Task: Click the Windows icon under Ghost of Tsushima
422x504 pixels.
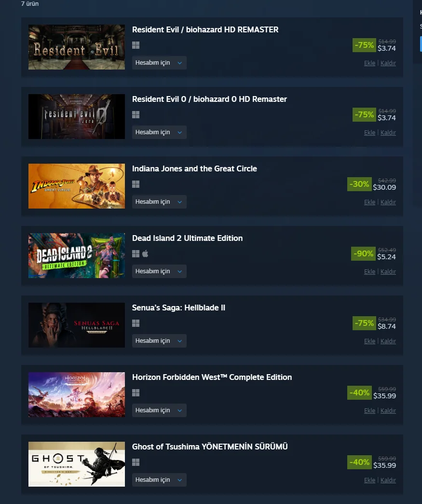Action: click(x=136, y=462)
